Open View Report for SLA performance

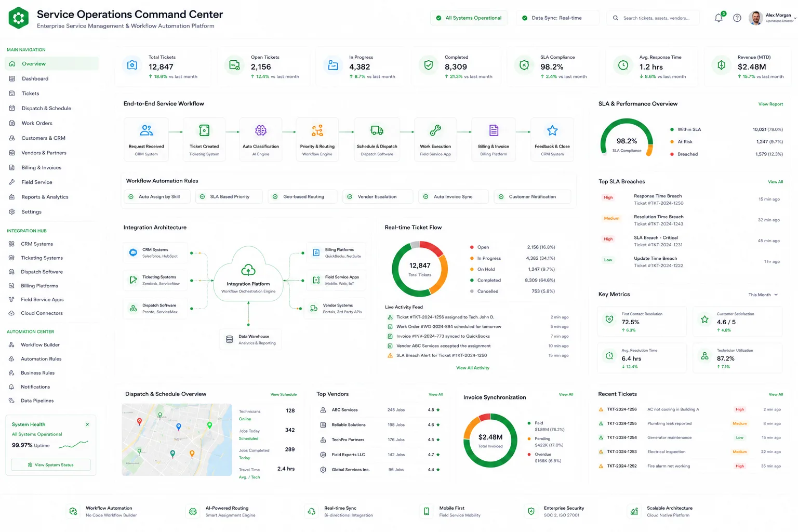coord(770,104)
